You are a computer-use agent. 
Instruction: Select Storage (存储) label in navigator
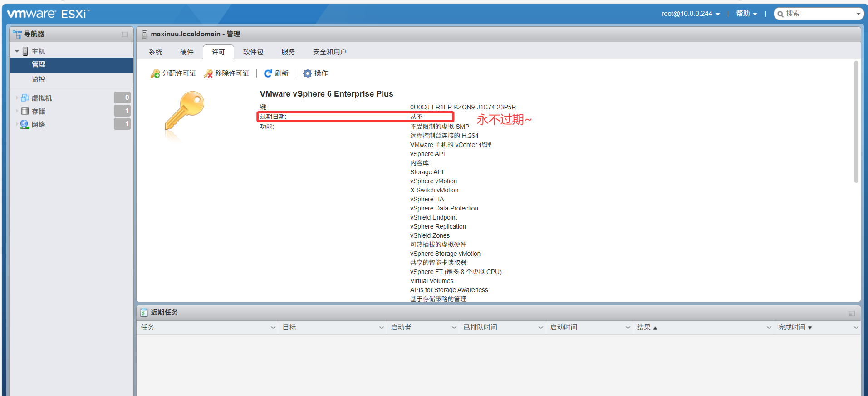point(39,112)
